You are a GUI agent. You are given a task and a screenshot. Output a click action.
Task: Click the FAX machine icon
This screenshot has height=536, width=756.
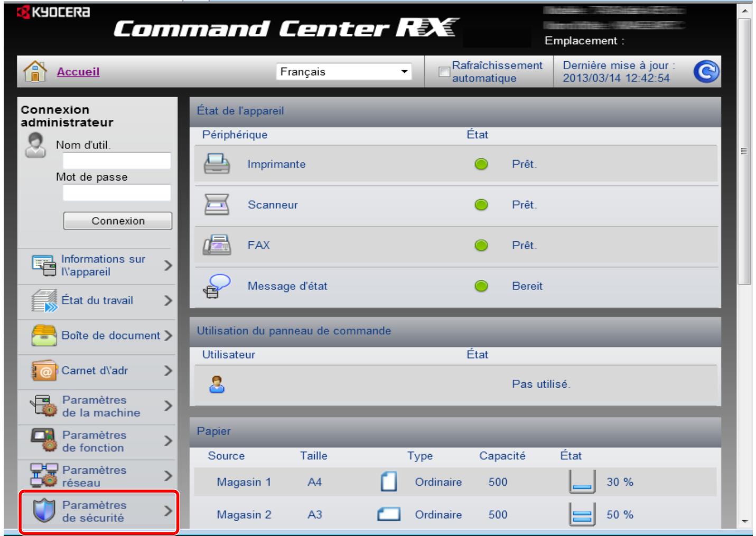[217, 245]
